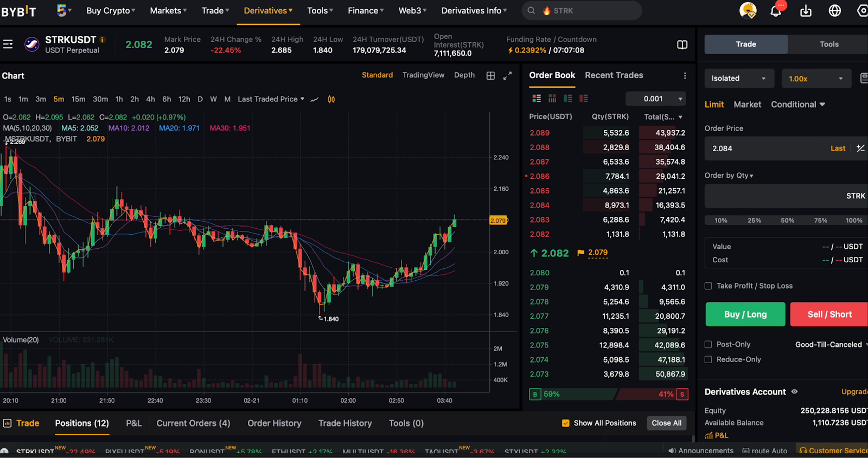Enable the Reduce-Only checkbox
868x458 pixels.
pyautogui.click(x=708, y=359)
